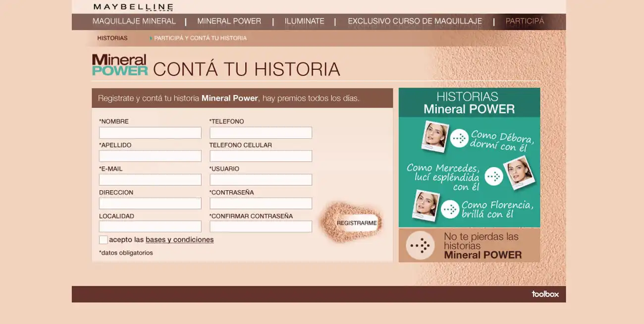Screen dimensions: 644x324
Task: Click dotted circle icon next to Débora story
Action: 459,138
